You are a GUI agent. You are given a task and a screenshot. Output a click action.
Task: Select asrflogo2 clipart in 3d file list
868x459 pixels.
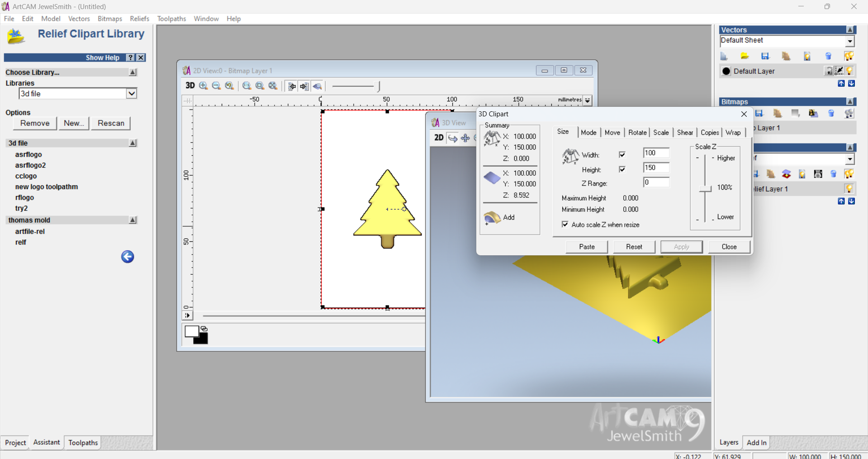[x=30, y=165]
